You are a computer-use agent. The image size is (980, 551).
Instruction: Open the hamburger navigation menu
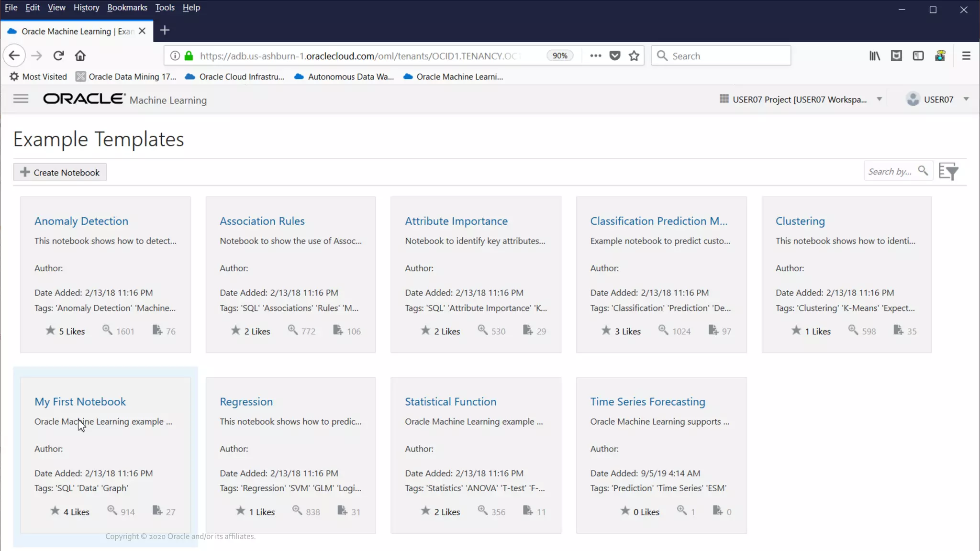[21, 99]
